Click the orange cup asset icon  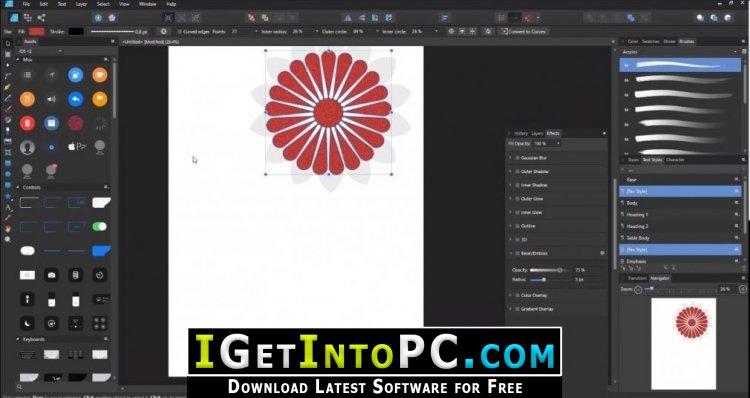pos(99,75)
